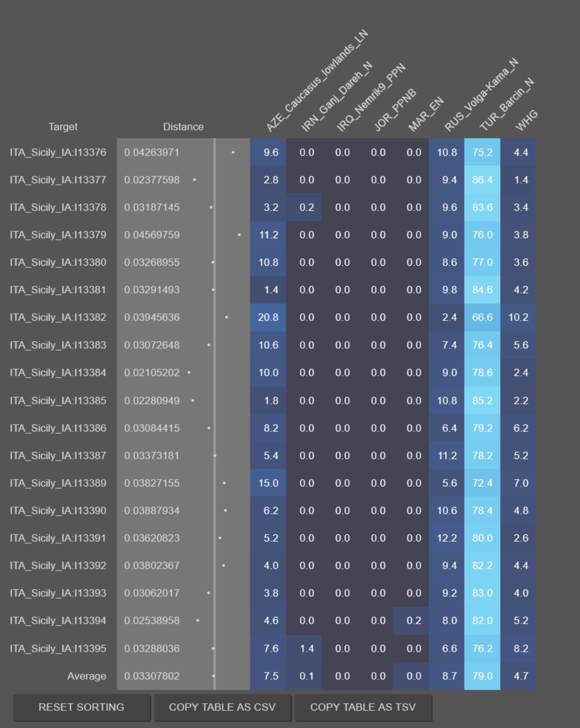580x728 pixels.
Task: Sort by the Target column header
Action: pyautogui.click(x=63, y=127)
